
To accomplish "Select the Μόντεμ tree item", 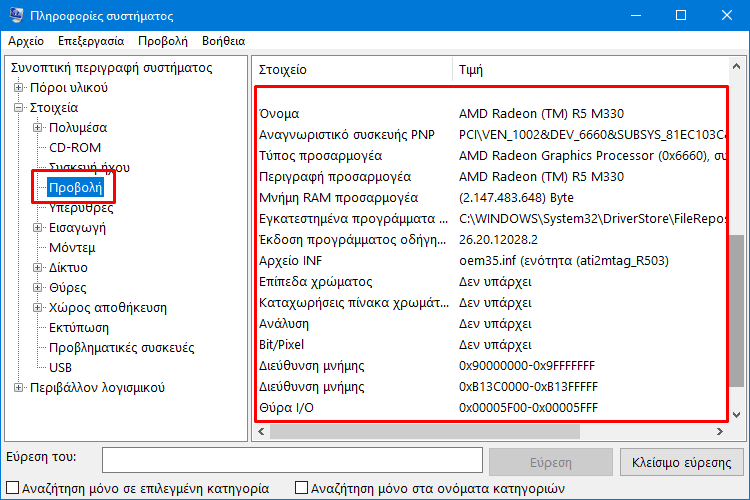I will (x=72, y=248).
